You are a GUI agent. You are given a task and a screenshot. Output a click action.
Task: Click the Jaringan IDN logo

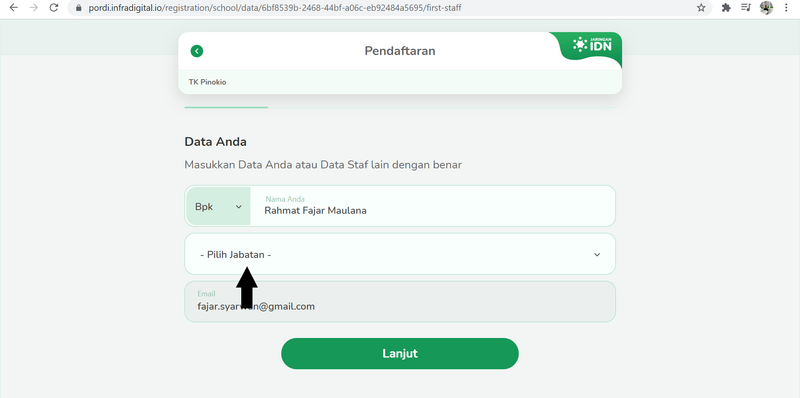[592, 44]
